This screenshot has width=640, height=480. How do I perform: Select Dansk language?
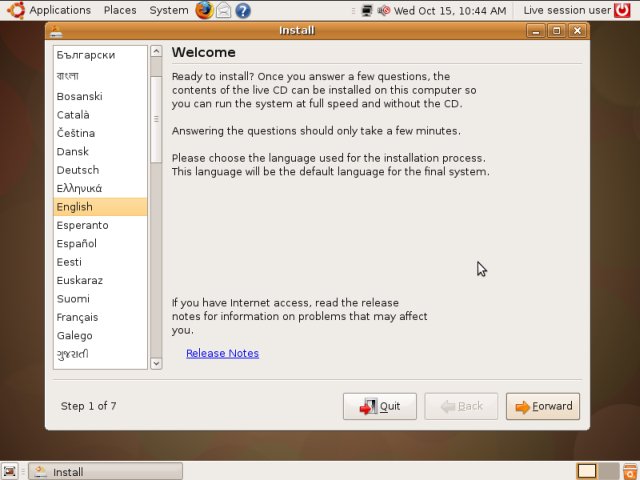coord(100,151)
